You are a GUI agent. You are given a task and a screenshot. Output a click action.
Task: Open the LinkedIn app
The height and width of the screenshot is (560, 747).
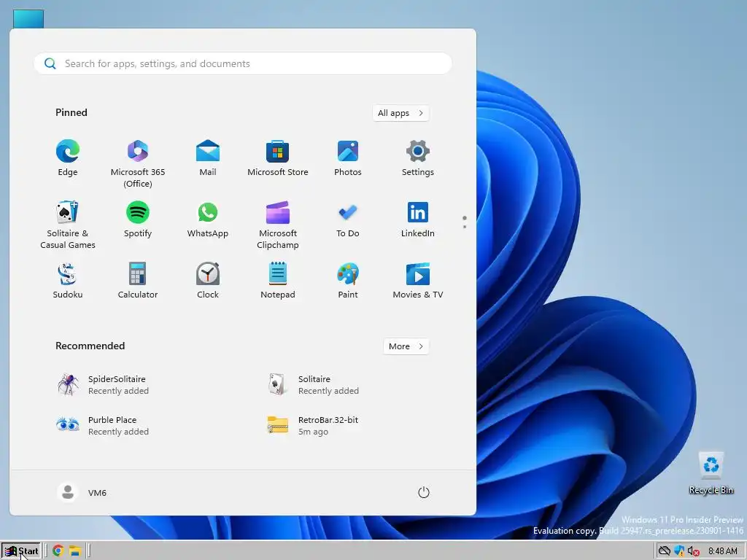pyautogui.click(x=418, y=219)
